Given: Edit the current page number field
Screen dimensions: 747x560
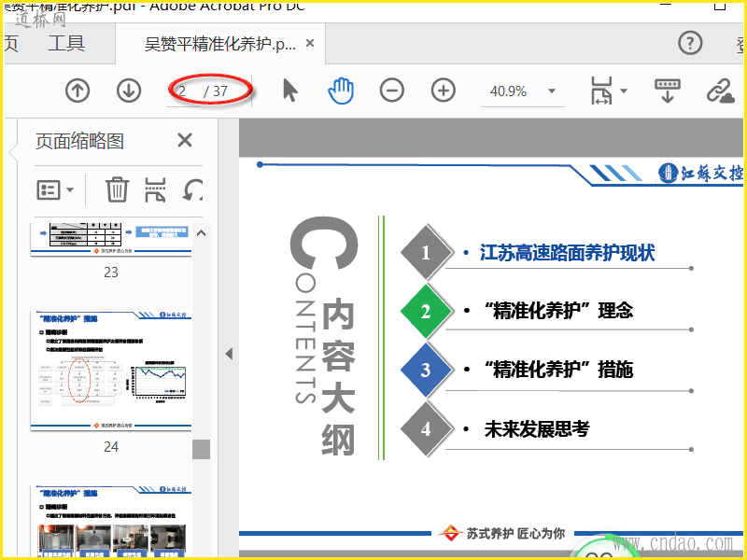Looking at the screenshot, I should 183,91.
